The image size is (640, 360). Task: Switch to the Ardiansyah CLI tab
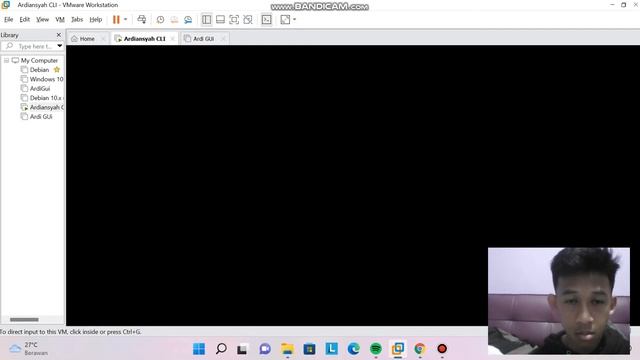(x=144, y=39)
